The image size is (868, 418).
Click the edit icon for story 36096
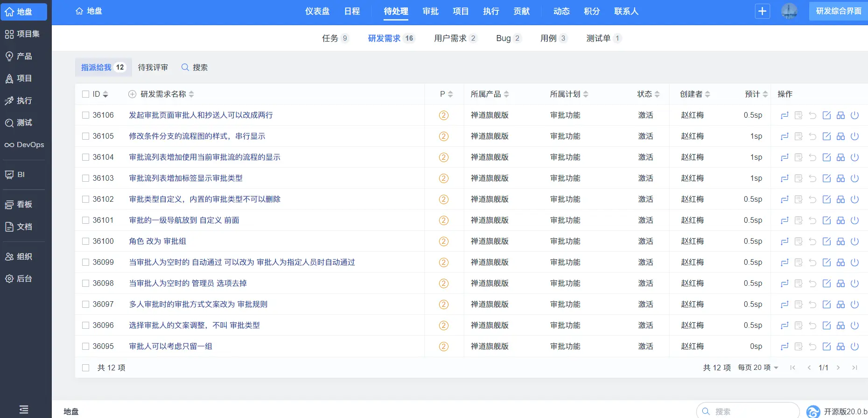[826, 326]
